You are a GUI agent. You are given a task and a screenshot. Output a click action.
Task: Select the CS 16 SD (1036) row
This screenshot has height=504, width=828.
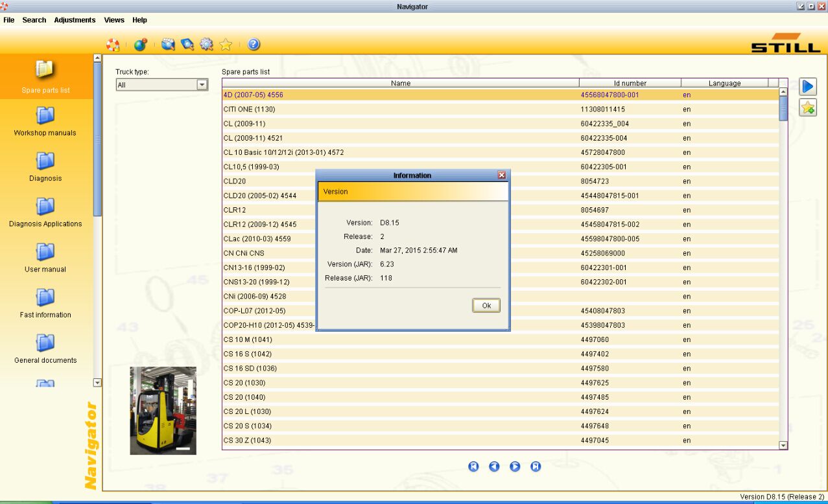coord(500,369)
